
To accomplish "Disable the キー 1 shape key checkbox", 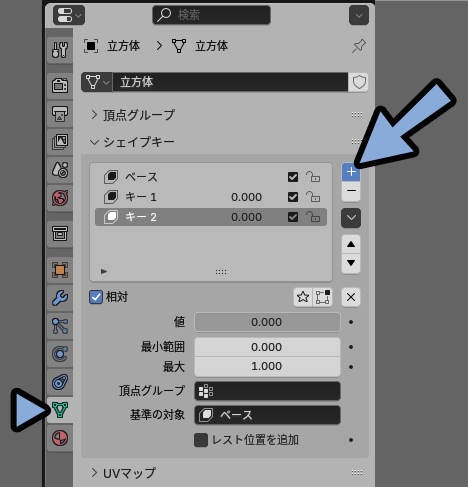I will 293,197.
